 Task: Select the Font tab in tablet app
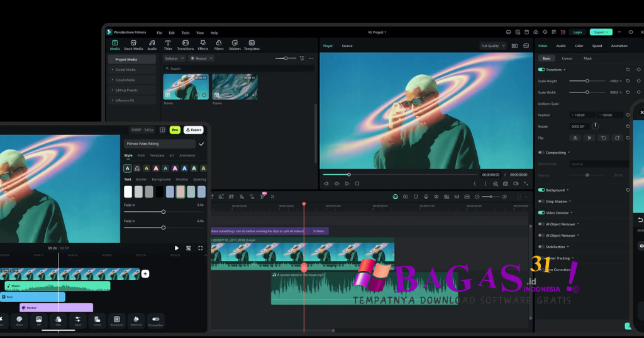point(141,155)
